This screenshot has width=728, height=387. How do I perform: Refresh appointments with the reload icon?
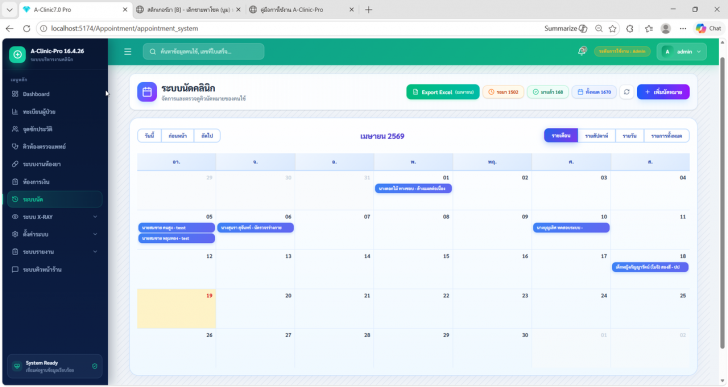626,92
